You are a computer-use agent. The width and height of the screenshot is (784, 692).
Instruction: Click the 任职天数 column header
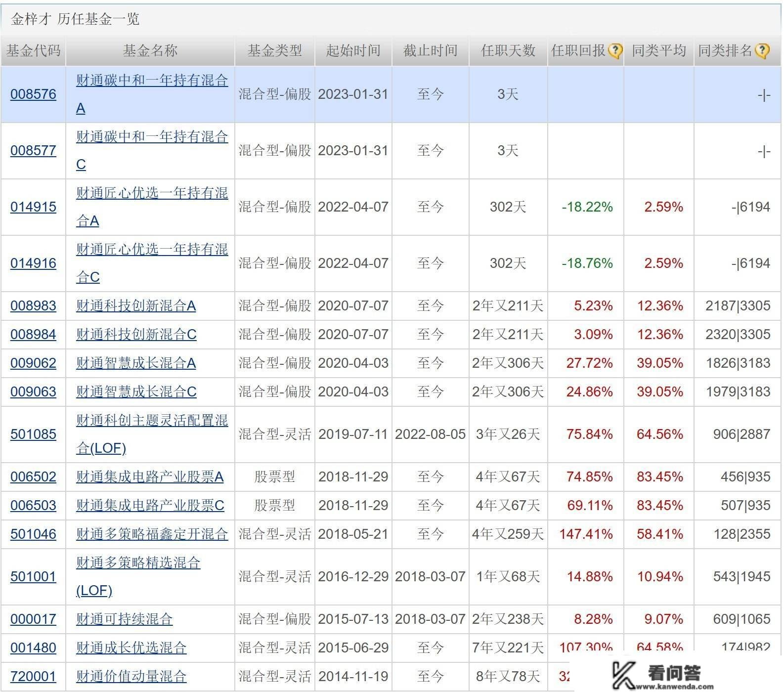[508, 50]
